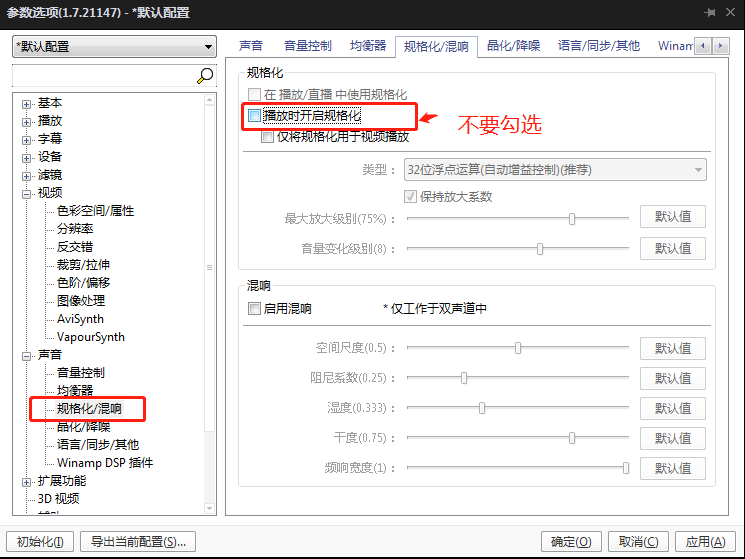This screenshot has width=745, height=559.
Task: Select AviSynth in the settings tree
Action: (80, 319)
